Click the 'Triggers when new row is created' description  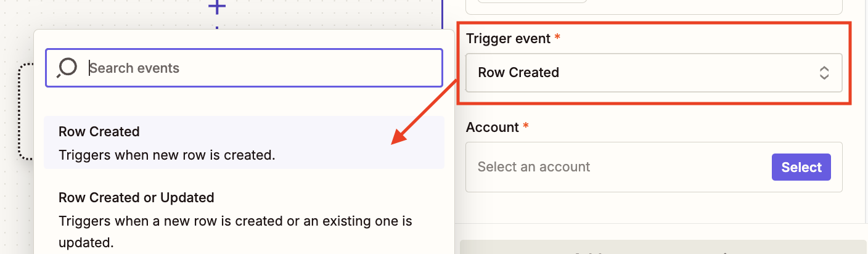167,155
